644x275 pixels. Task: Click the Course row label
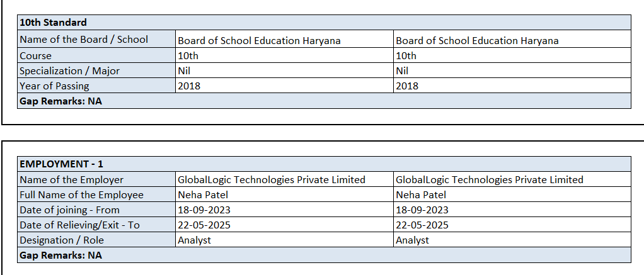36,55
